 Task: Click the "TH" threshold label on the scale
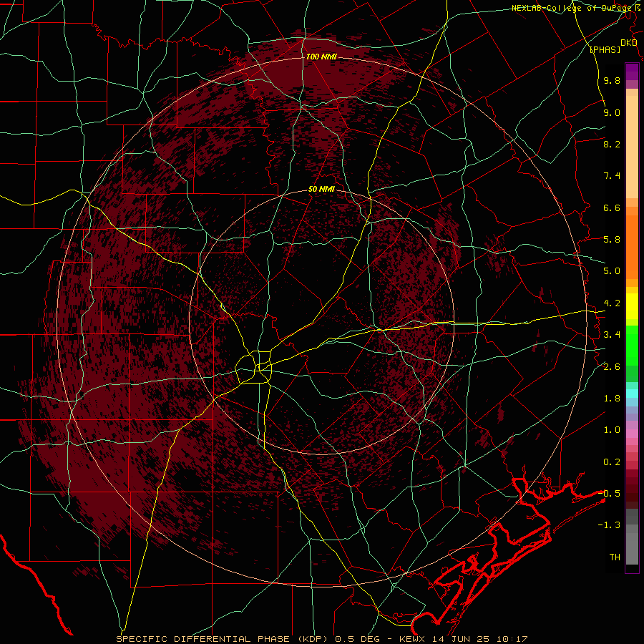(x=615, y=557)
